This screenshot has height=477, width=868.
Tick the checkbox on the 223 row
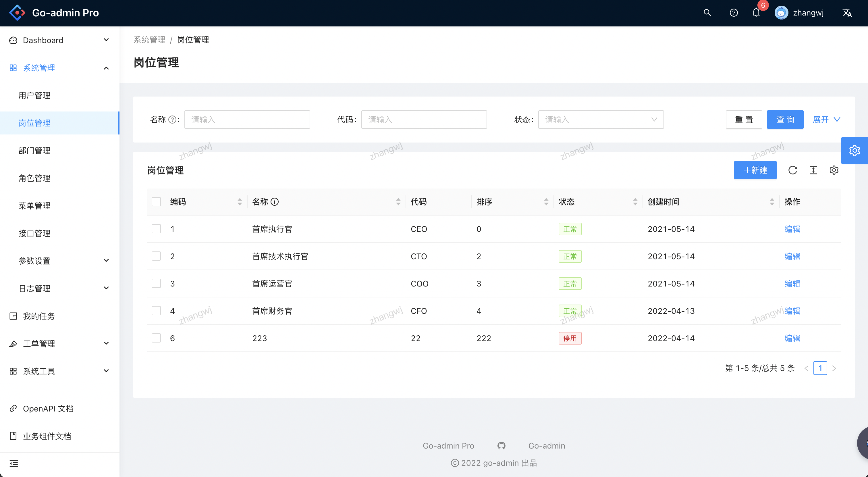(x=156, y=338)
